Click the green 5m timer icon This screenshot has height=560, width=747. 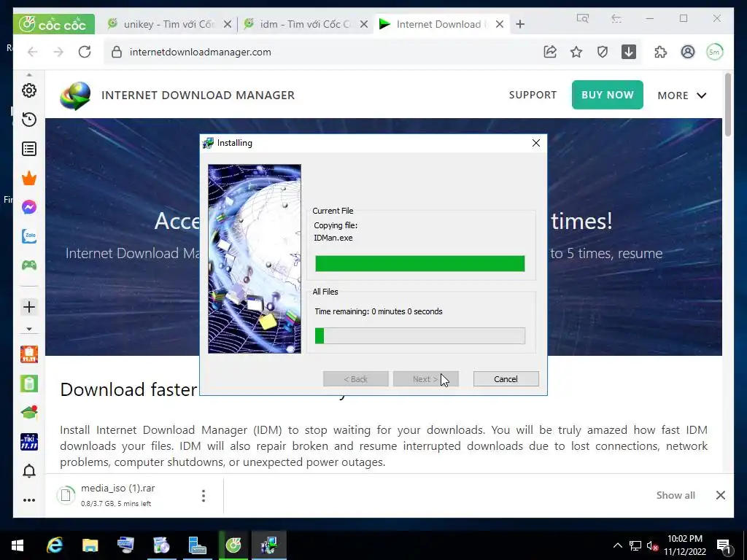click(715, 52)
